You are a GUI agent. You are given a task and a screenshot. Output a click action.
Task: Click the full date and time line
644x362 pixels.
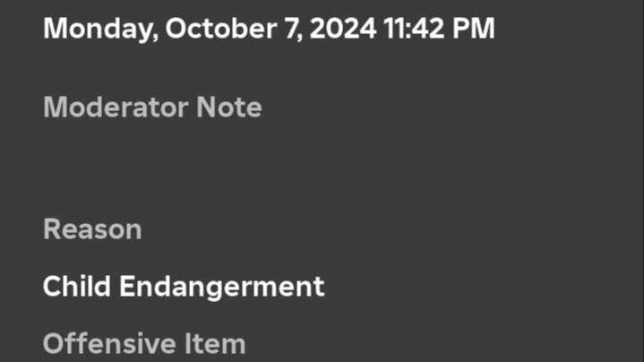(269, 28)
